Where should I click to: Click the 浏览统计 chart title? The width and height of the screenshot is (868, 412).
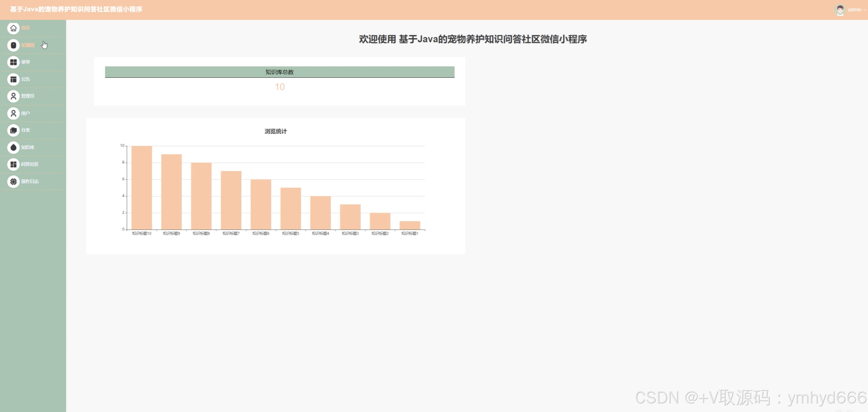click(275, 131)
